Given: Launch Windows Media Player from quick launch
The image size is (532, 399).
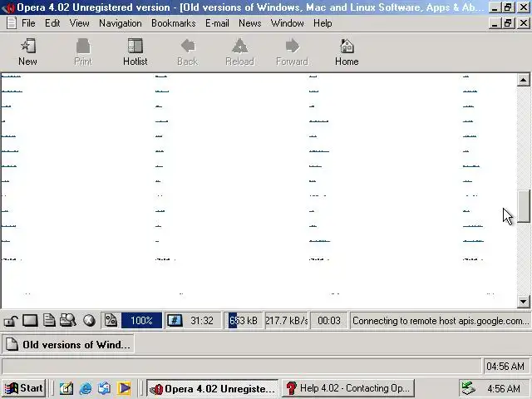Looking at the screenshot, I should click(124, 388).
